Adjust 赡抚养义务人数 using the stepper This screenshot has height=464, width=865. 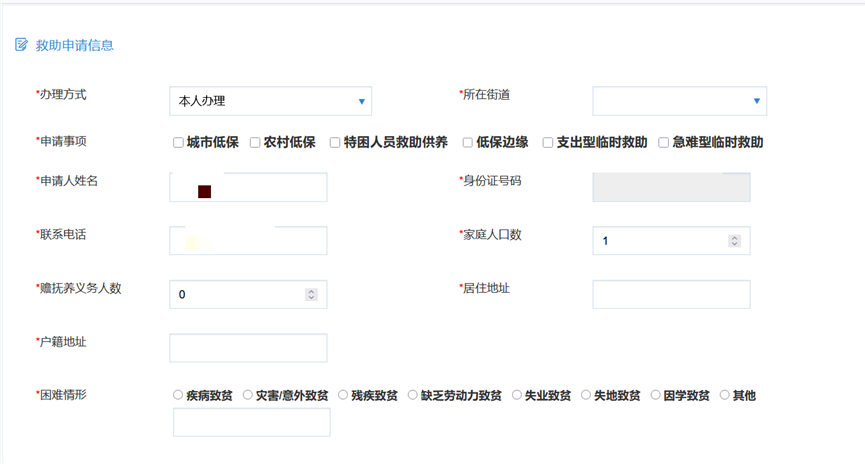pyautogui.click(x=311, y=295)
